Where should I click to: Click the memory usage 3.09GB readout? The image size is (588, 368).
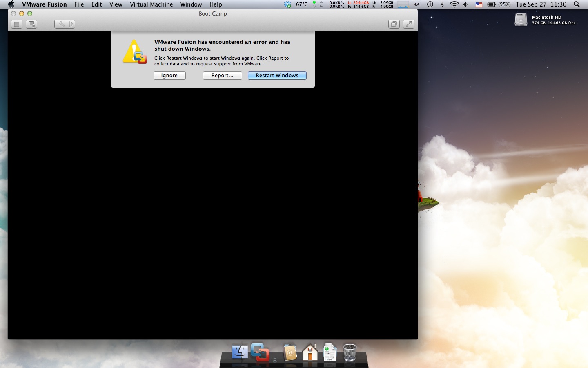coord(383,2)
